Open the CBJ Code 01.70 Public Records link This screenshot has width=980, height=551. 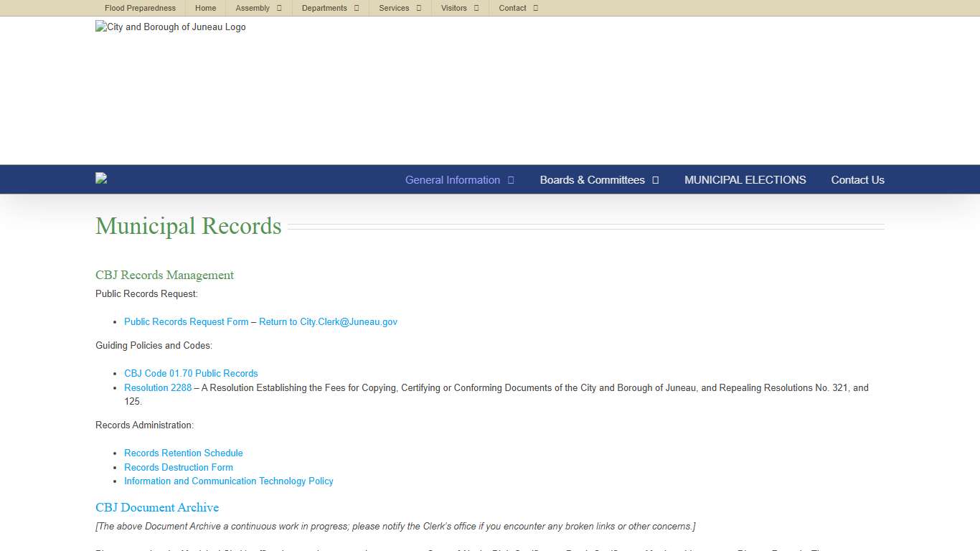(191, 373)
